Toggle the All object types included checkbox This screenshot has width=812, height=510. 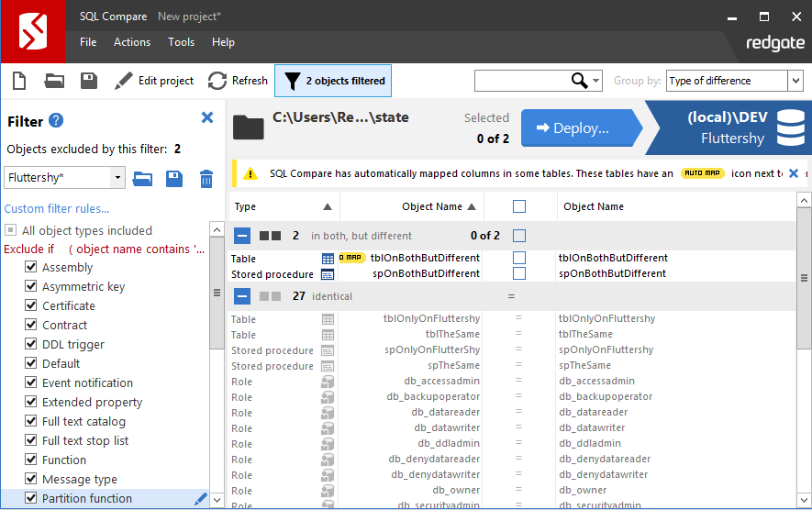point(10,229)
